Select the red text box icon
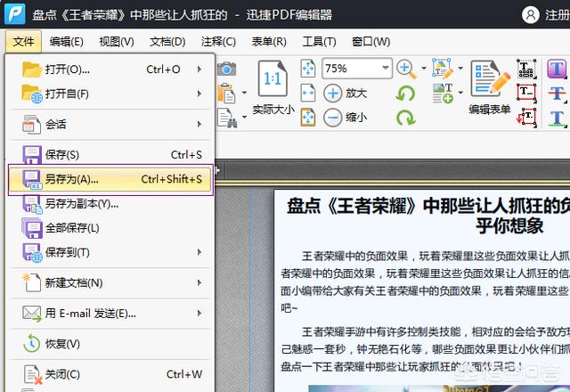The image size is (570, 392). [526, 93]
